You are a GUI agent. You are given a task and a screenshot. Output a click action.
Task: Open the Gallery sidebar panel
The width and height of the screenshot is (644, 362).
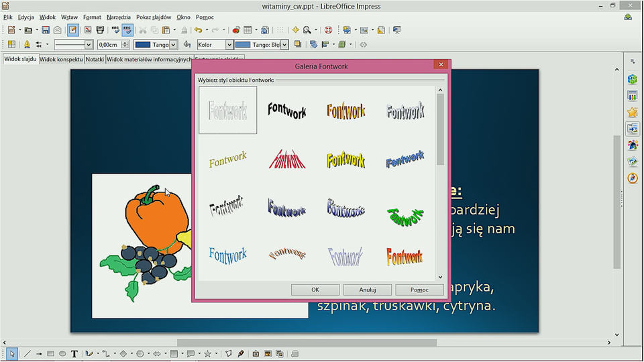point(632,162)
